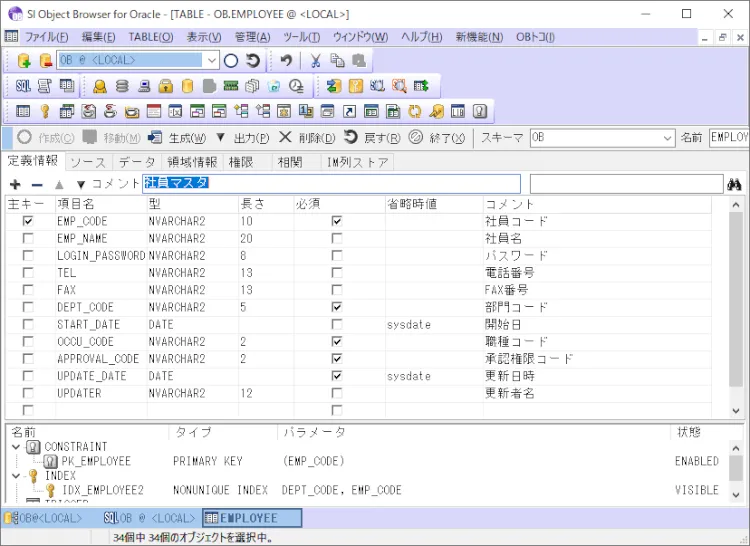Click the constraint pane scroll down arrow

click(736, 495)
